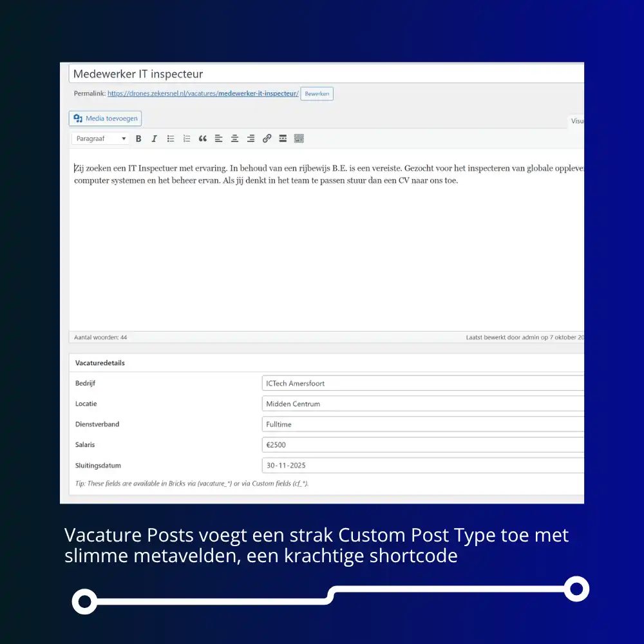The height and width of the screenshot is (644, 644).
Task: Switch to the Visueel editor tab
Action: [x=576, y=120]
